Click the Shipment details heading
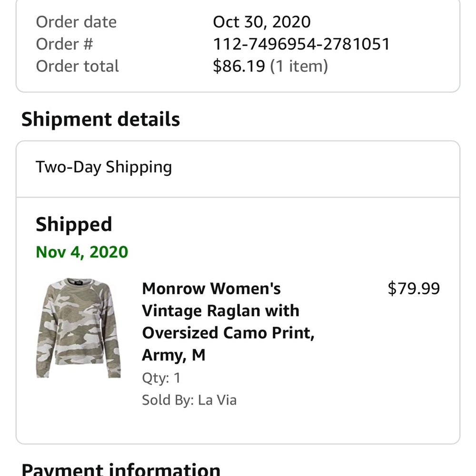Viewport: 476px width, 476px height. pos(101,119)
